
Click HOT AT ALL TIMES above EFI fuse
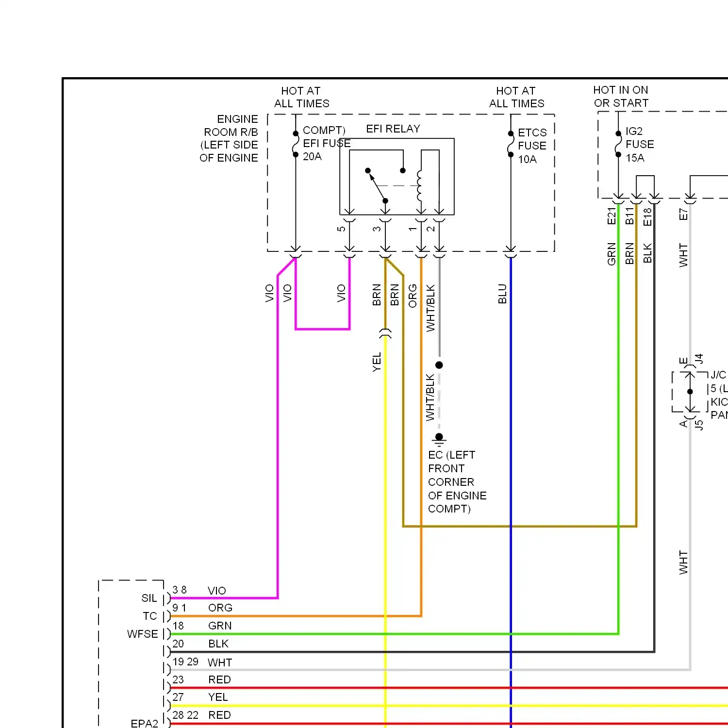[301, 97]
